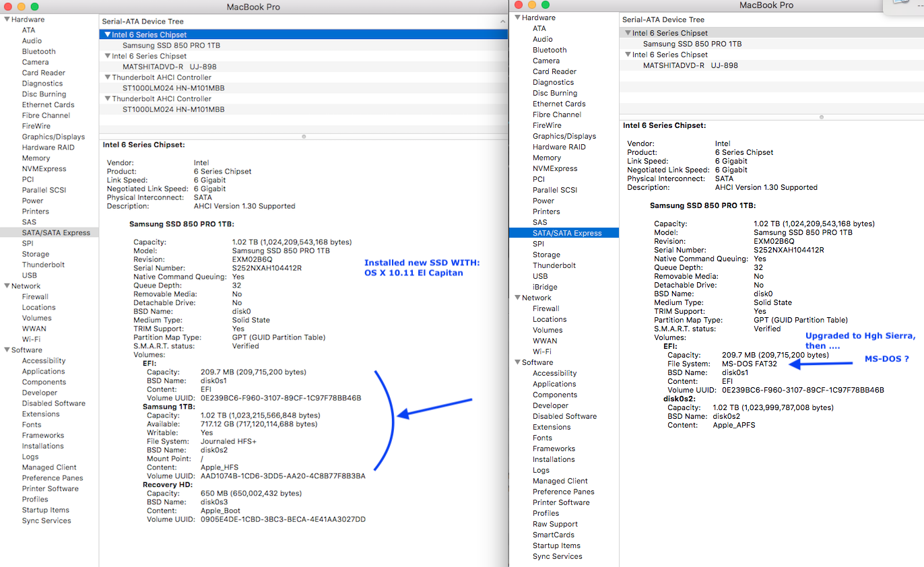This screenshot has width=924, height=567.
Task: Collapse the Hardware section in the left window
Action: pos(6,20)
